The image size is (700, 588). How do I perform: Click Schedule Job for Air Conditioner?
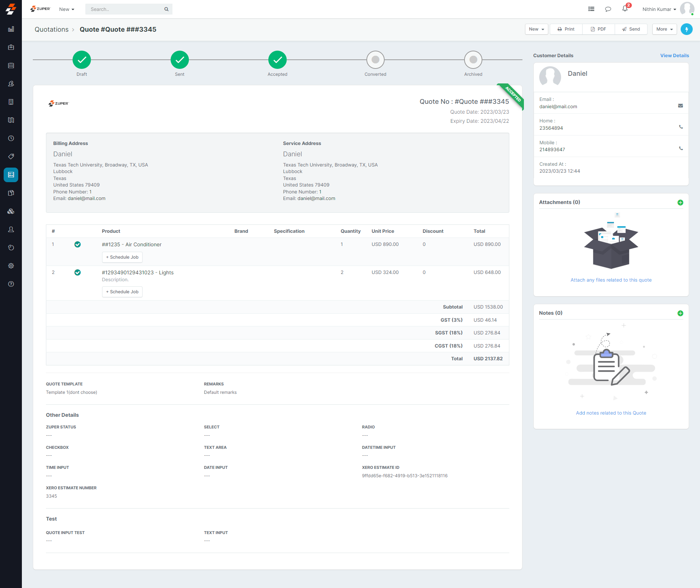(122, 257)
